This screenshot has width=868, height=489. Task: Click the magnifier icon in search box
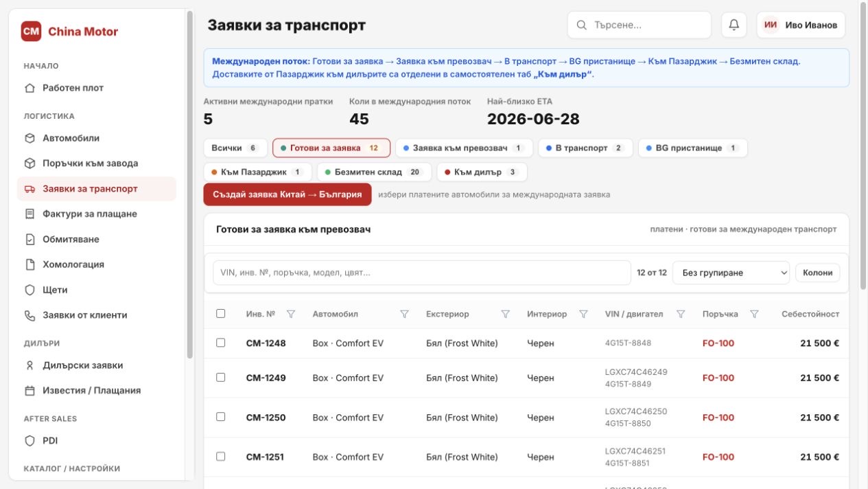coord(582,25)
